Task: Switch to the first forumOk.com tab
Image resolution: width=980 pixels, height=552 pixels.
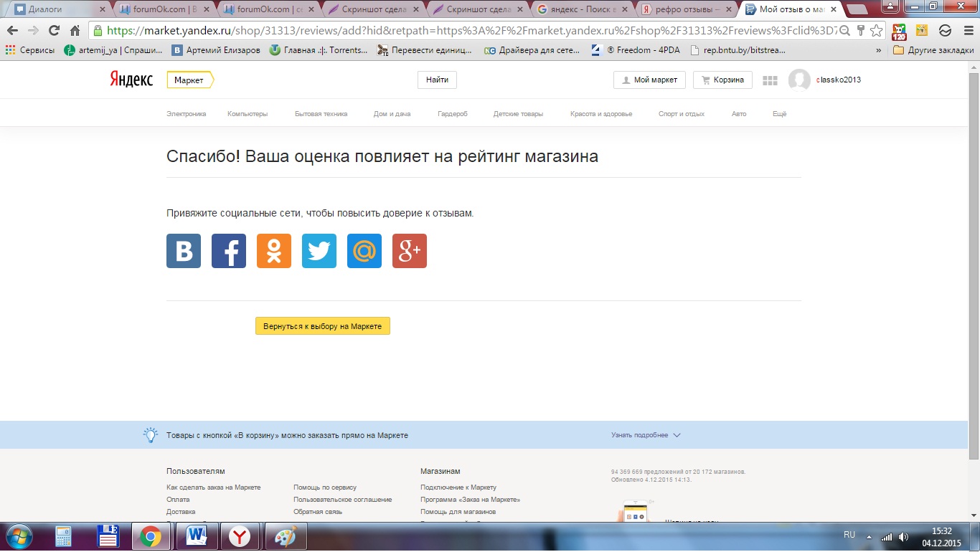Action: click(x=165, y=9)
